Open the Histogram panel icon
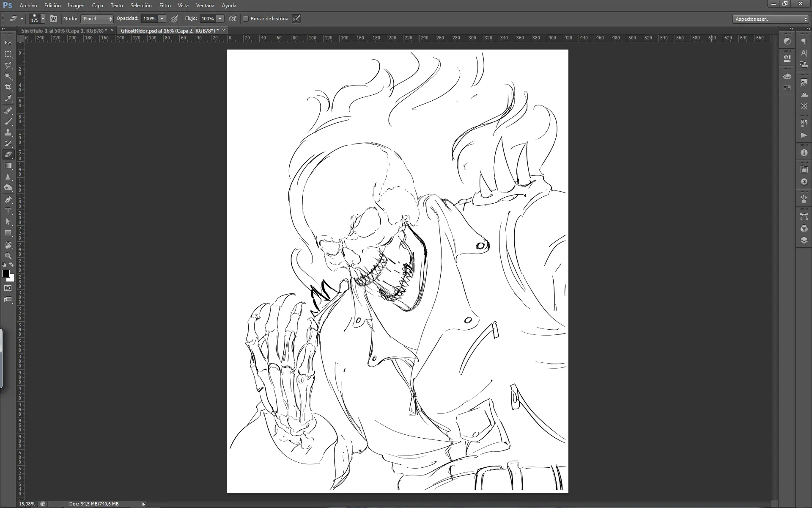812x508 pixels. point(804,94)
